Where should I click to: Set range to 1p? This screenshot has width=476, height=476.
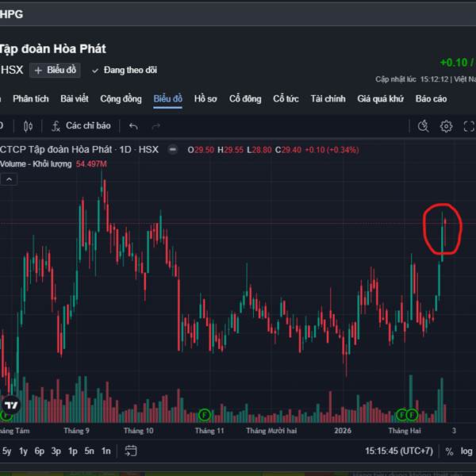pyautogui.click(x=72, y=451)
